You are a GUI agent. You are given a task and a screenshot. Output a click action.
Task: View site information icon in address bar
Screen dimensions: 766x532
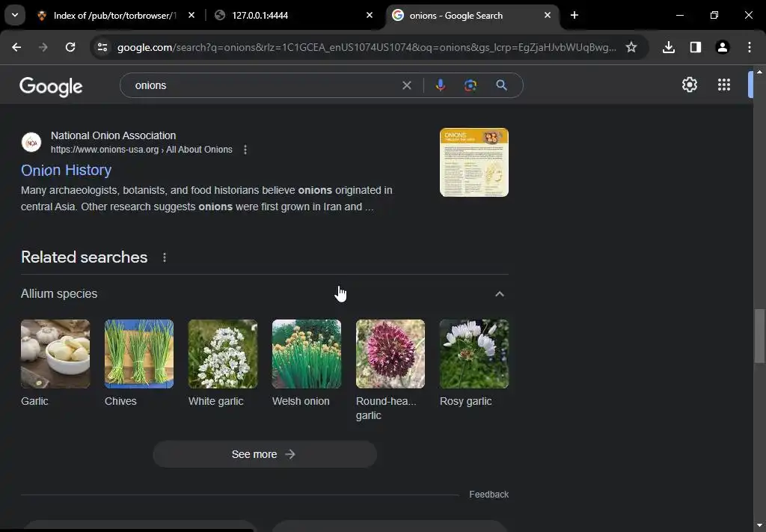[102, 47]
